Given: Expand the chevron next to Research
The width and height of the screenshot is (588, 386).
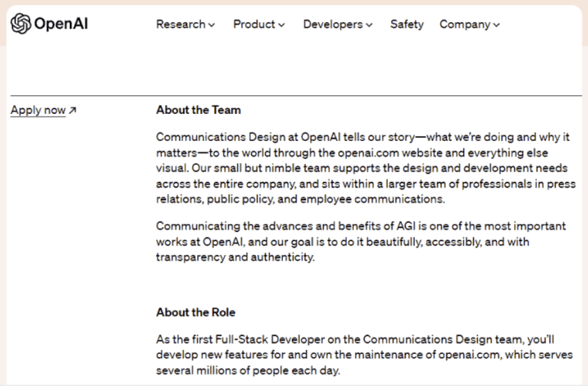Looking at the screenshot, I should coord(212,25).
